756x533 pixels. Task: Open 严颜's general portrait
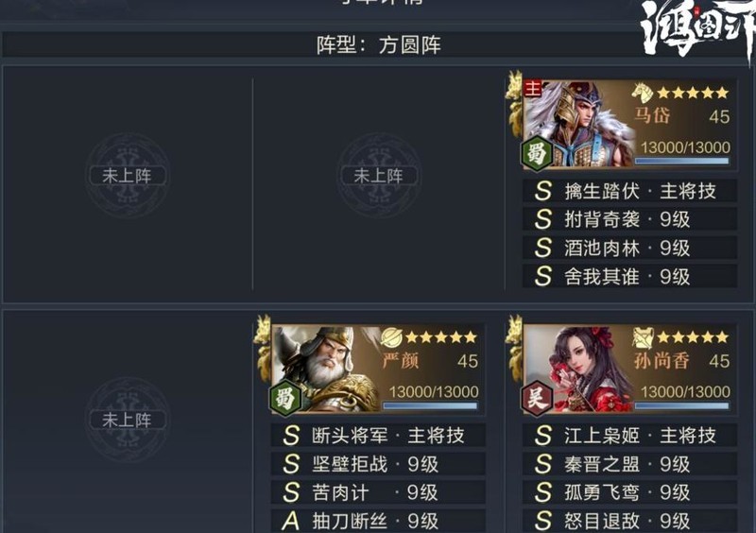327,369
